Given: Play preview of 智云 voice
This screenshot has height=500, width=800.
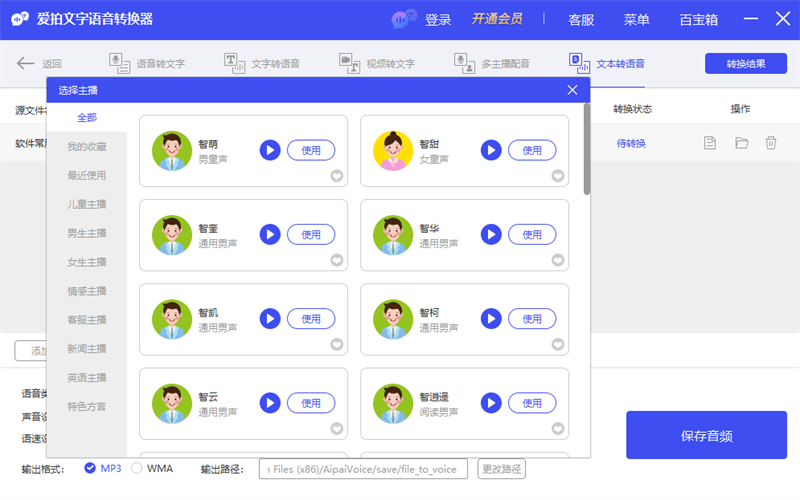Looking at the screenshot, I should (270, 403).
